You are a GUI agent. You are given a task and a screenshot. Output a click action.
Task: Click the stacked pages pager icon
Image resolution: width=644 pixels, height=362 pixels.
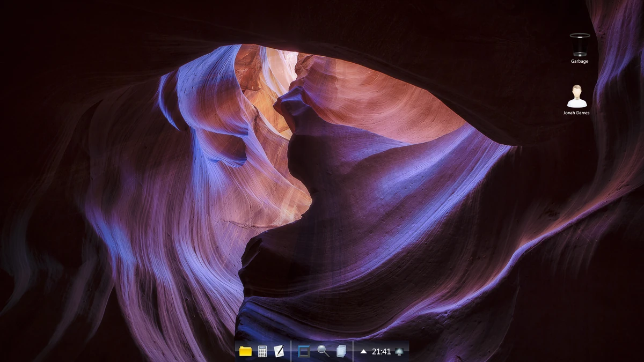pos(340,352)
